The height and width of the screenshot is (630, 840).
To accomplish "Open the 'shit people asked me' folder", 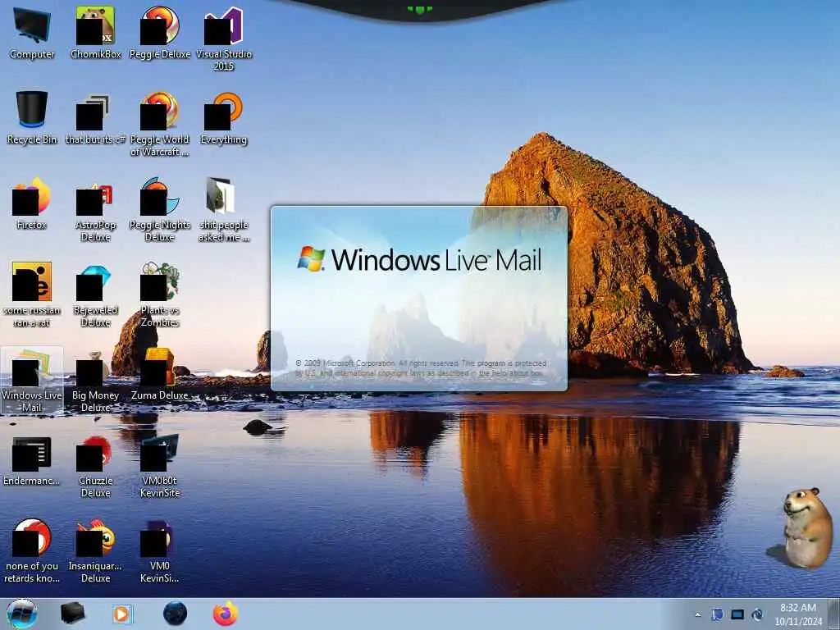I will 223,210.
